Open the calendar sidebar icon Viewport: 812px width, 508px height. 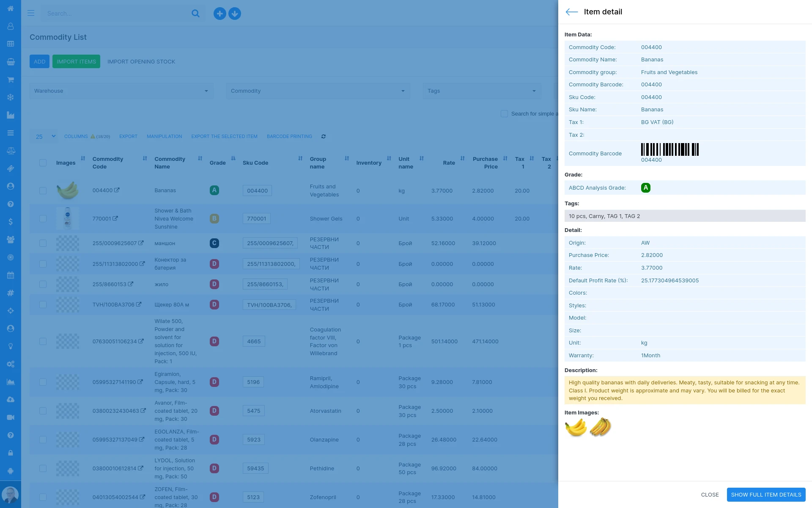tap(11, 275)
